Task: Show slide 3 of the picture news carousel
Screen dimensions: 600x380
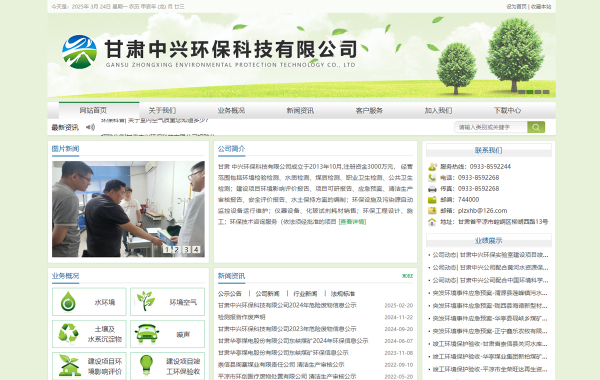Action: [186, 250]
